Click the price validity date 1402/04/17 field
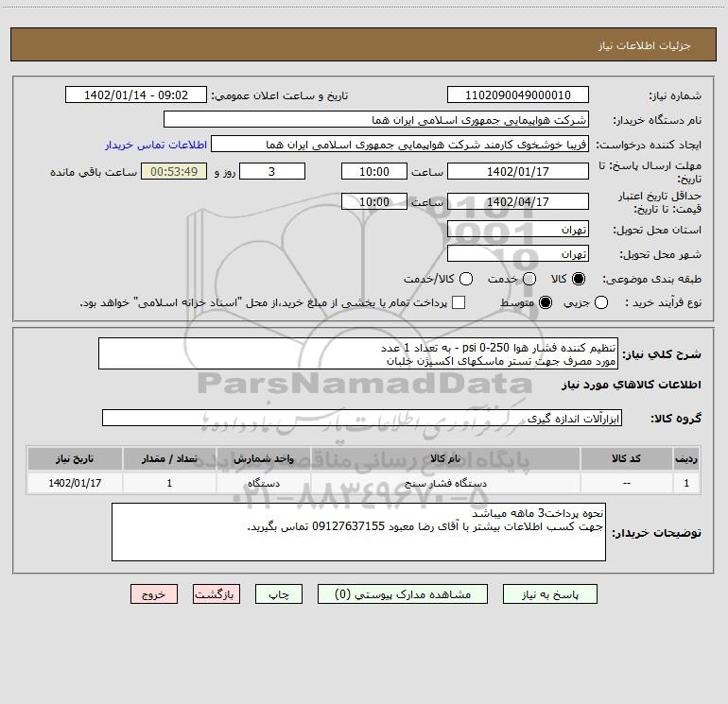 518,201
